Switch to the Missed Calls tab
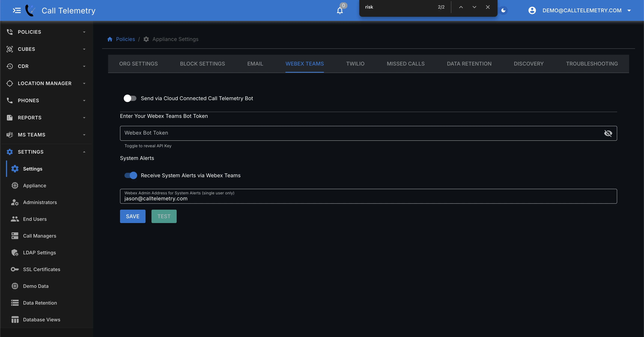644x337 pixels. (x=406, y=64)
